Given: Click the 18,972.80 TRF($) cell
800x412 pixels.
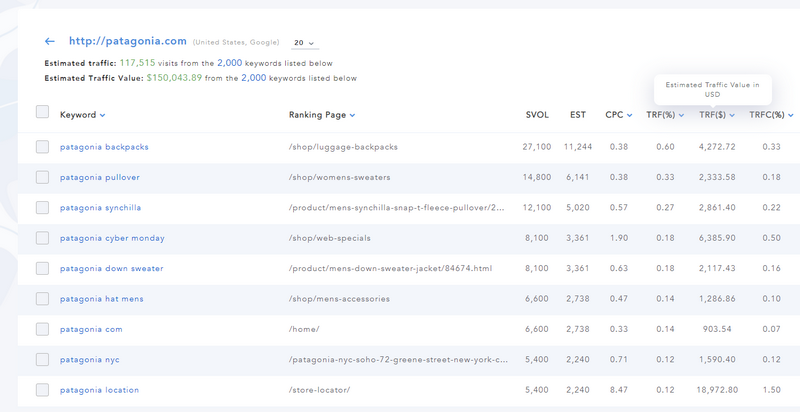Looking at the screenshot, I should 717,390.
